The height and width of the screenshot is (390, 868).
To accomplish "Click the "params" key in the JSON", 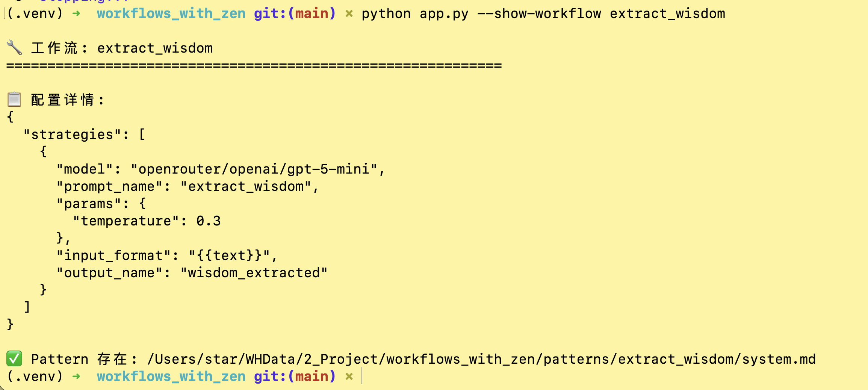I will pos(89,204).
